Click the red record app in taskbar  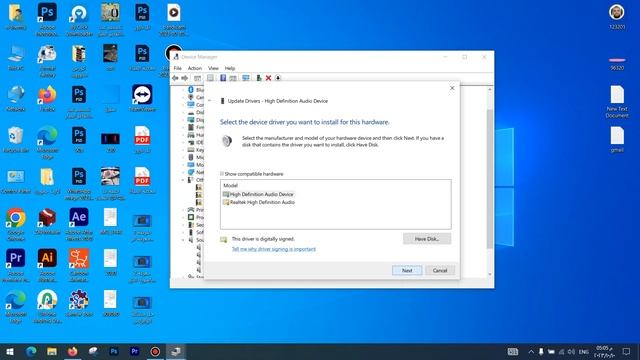click(155, 351)
